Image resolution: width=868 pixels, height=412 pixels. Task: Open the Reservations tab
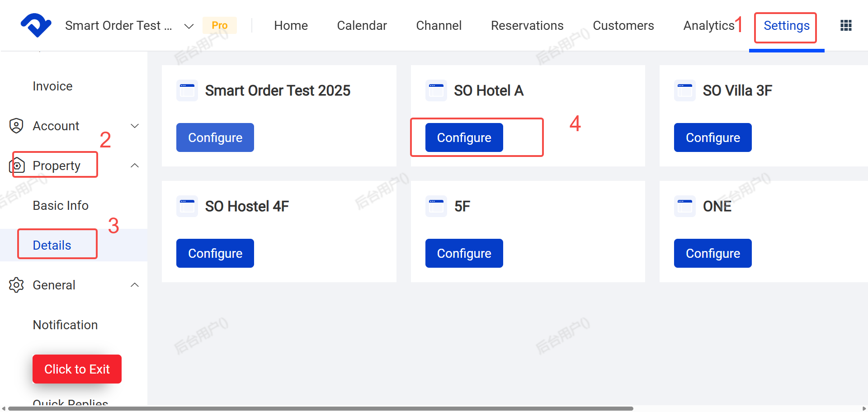(527, 25)
